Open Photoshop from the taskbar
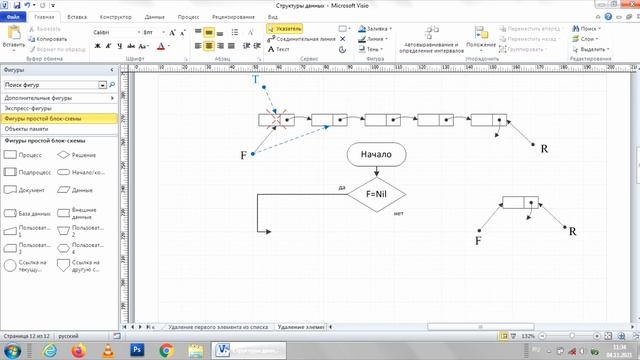This screenshot has height=360, width=640. [137, 350]
